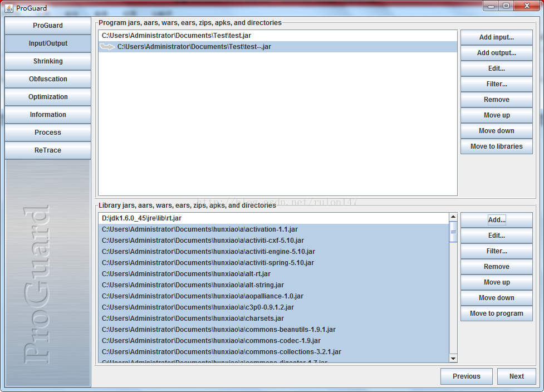Click the Move to program button

pyautogui.click(x=497, y=313)
